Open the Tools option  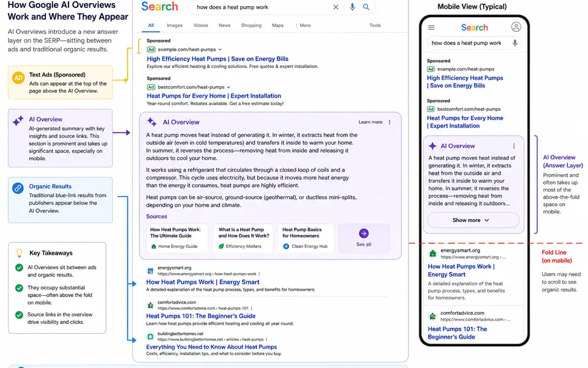coord(375,25)
